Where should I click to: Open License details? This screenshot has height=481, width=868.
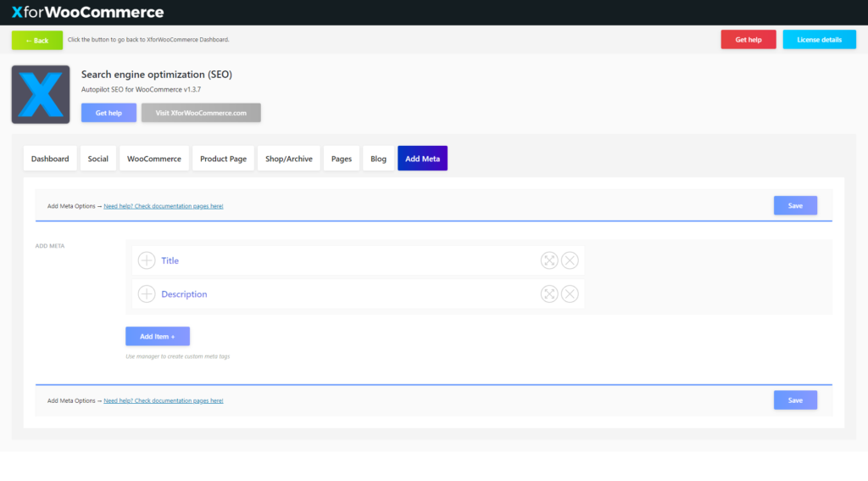tap(820, 39)
